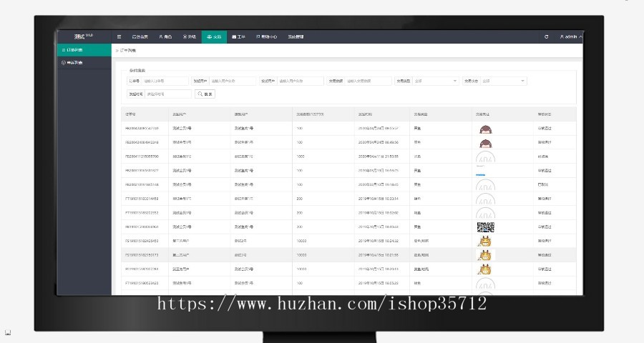644x343 pixels.
Task: Open the last top menu item before refresh
Action: (296, 37)
